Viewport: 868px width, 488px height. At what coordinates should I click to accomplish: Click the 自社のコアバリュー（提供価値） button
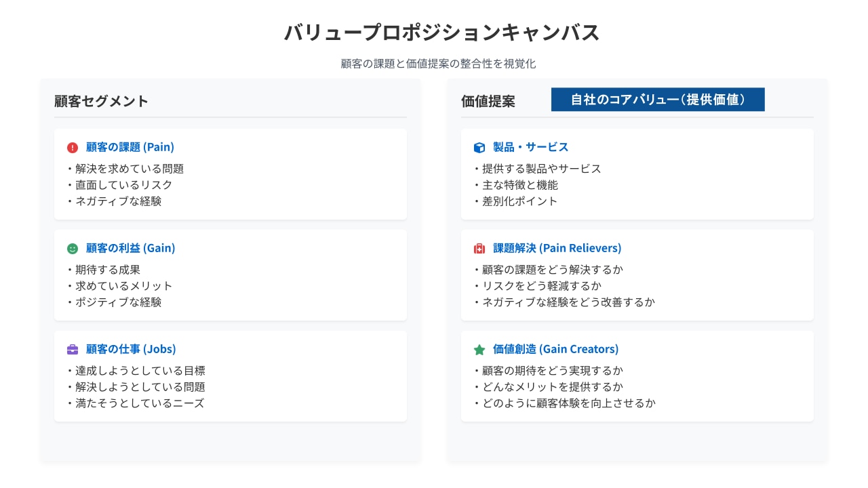coord(657,99)
